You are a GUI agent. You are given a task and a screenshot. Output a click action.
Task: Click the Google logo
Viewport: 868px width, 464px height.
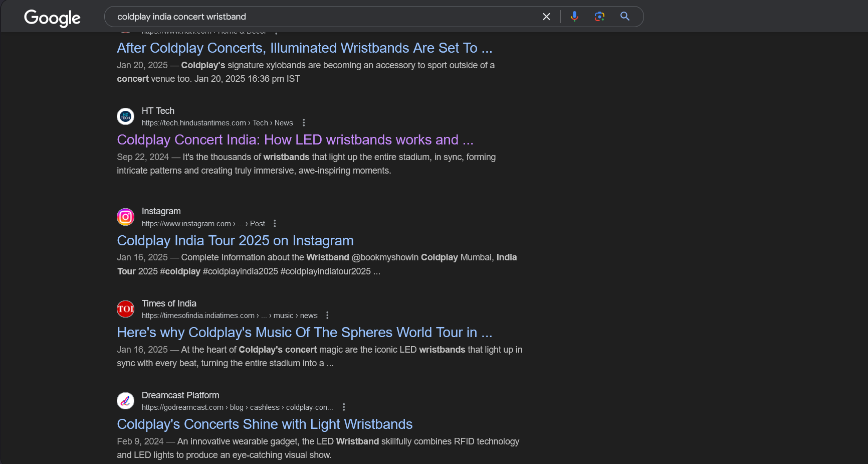pos(52,18)
